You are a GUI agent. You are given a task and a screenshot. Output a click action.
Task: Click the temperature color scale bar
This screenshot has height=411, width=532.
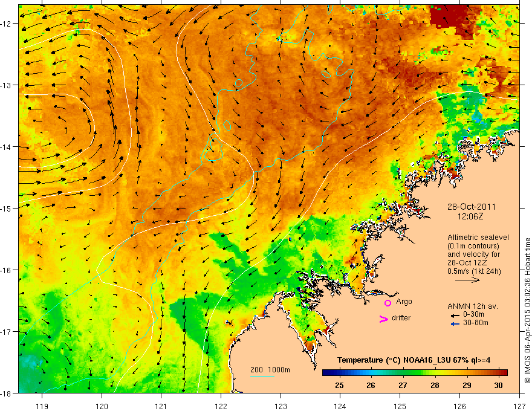[415, 373]
